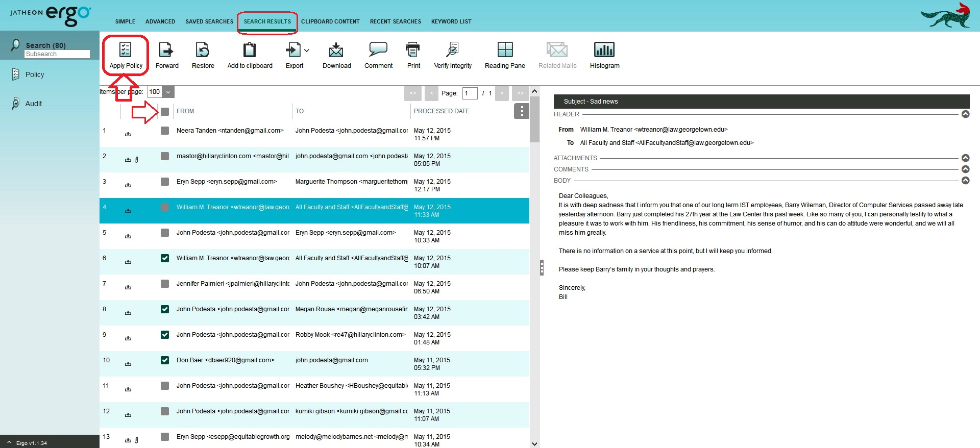Expand the ATTACHMENTS section
980x448 pixels.
tap(965, 158)
